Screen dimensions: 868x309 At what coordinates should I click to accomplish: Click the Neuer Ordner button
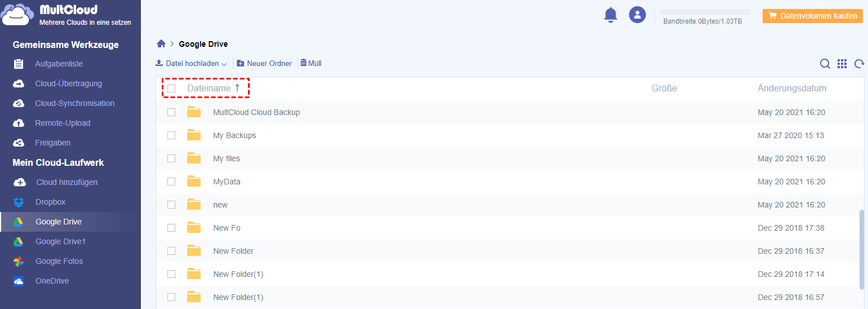(x=264, y=64)
